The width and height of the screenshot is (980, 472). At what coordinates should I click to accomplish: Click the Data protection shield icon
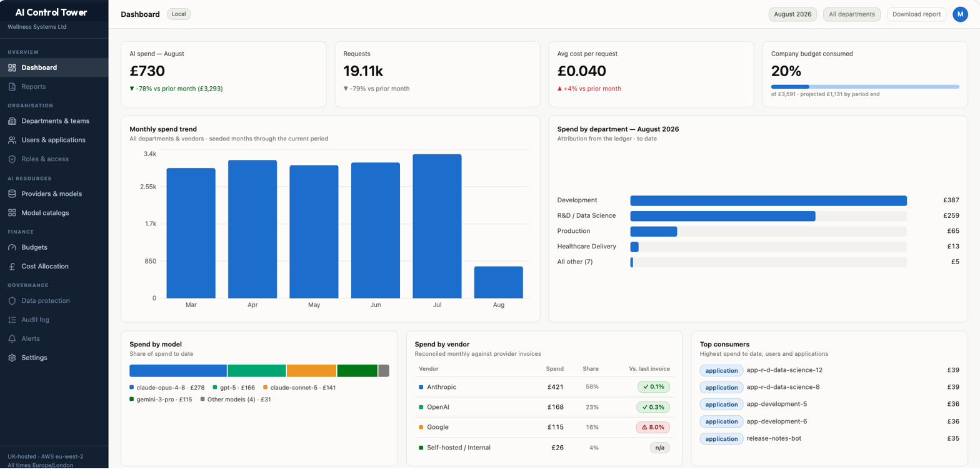[x=12, y=301]
